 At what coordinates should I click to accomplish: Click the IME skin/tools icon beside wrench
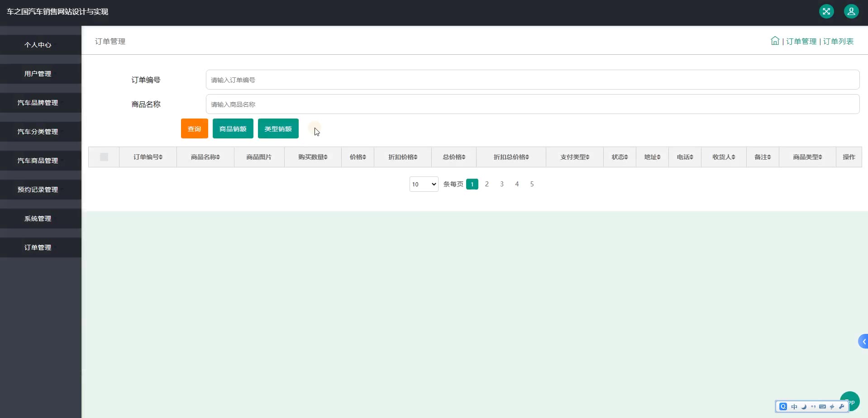point(832,406)
